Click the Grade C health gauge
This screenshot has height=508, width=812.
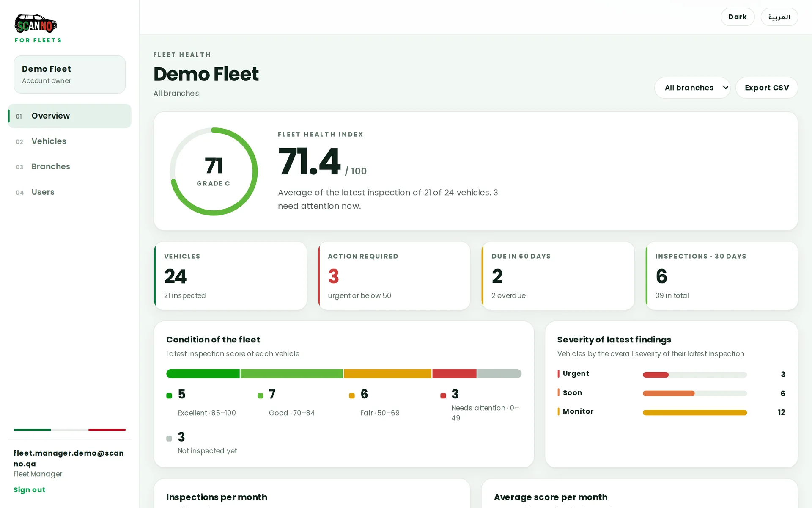214,171
